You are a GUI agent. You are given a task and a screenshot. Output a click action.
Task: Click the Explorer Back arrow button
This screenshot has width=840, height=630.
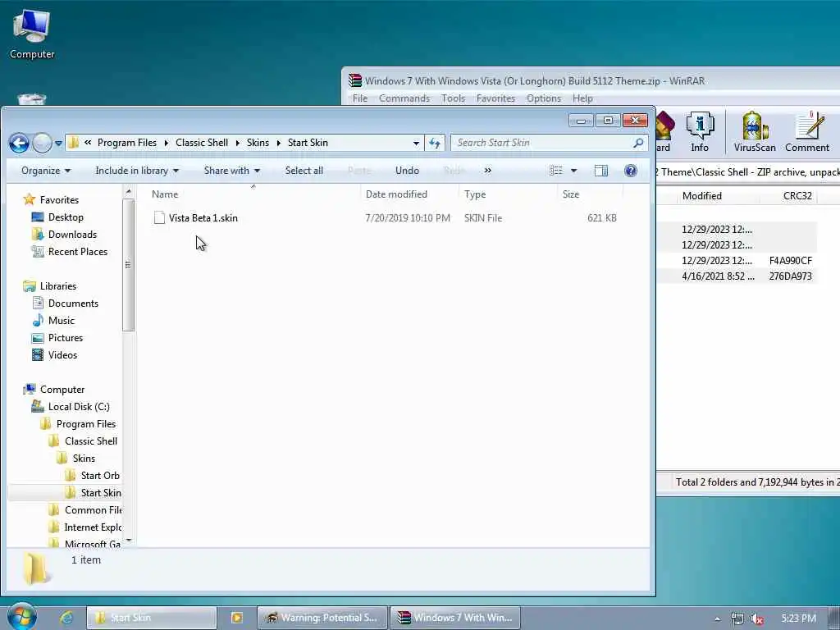click(x=19, y=143)
